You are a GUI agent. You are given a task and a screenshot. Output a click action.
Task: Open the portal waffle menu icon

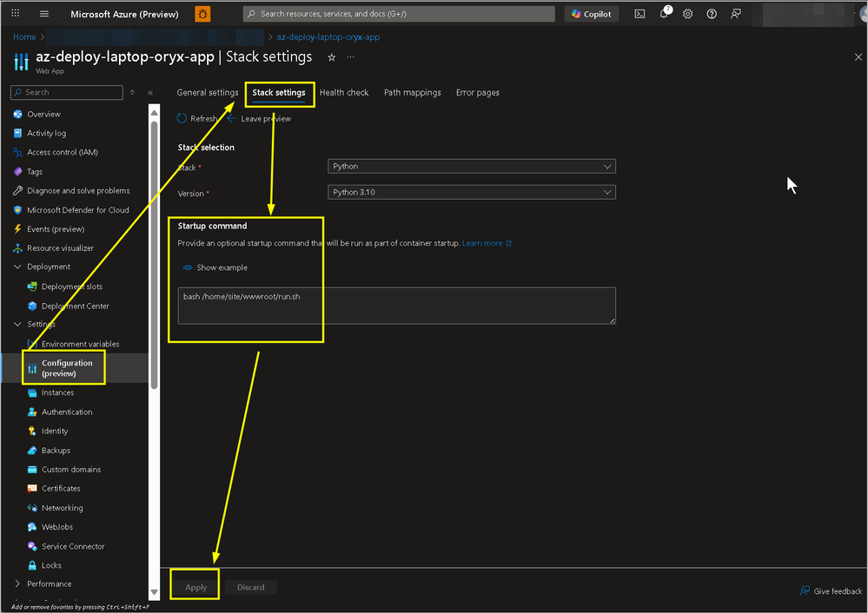tap(16, 13)
